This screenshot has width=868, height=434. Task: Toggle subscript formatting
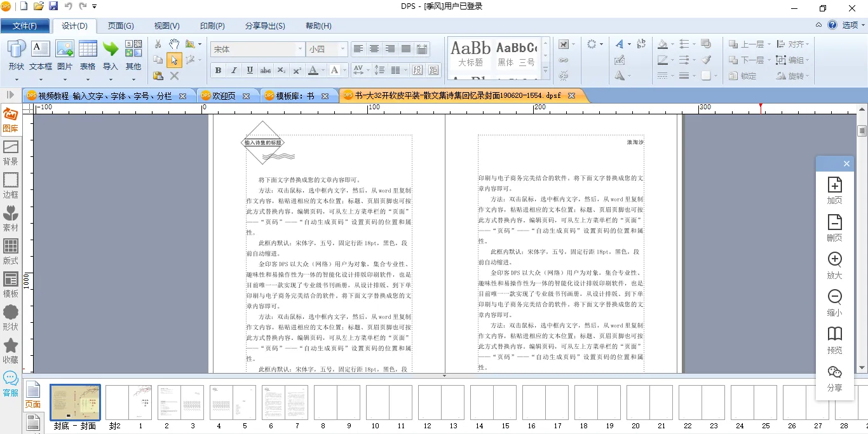(281, 70)
